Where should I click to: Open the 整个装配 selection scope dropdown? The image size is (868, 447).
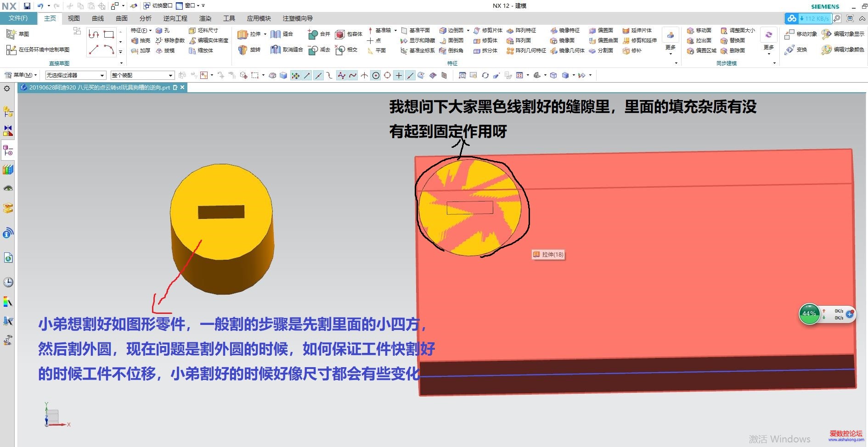[142, 75]
